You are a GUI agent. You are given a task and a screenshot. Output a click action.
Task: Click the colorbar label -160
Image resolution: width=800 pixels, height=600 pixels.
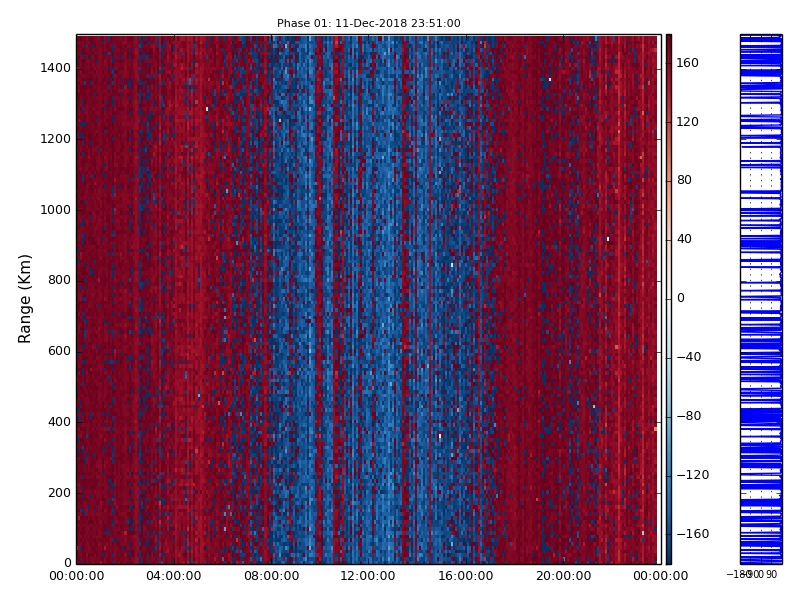pyautogui.click(x=693, y=534)
